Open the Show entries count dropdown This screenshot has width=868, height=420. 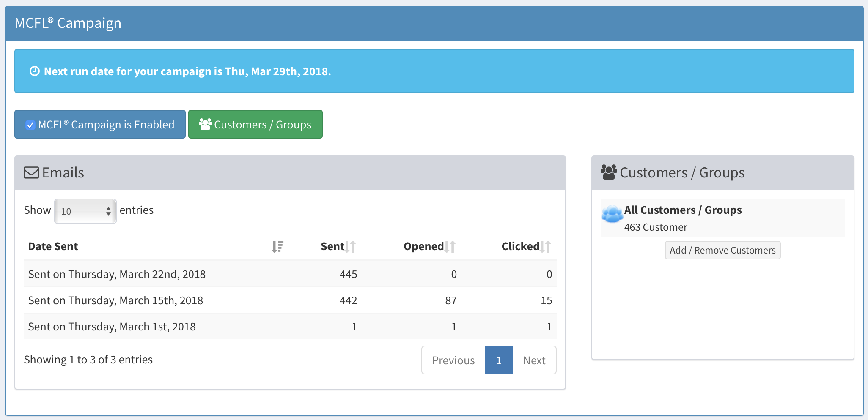85,211
